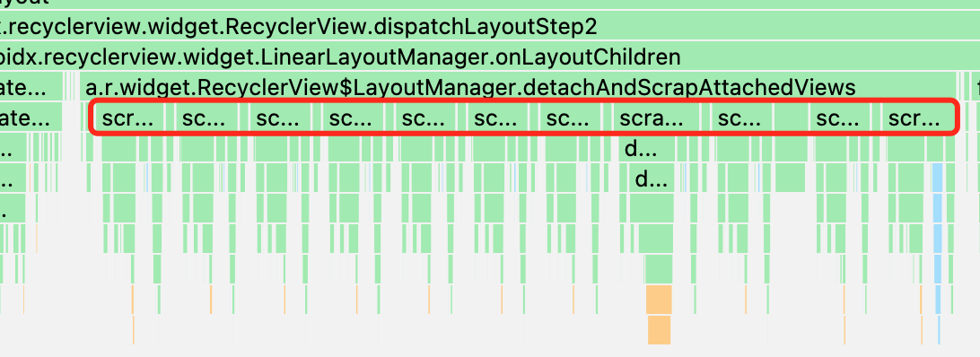The height and width of the screenshot is (357, 980).
Task: Select the upper "ate..." block at left edge
Action: (32, 87)
